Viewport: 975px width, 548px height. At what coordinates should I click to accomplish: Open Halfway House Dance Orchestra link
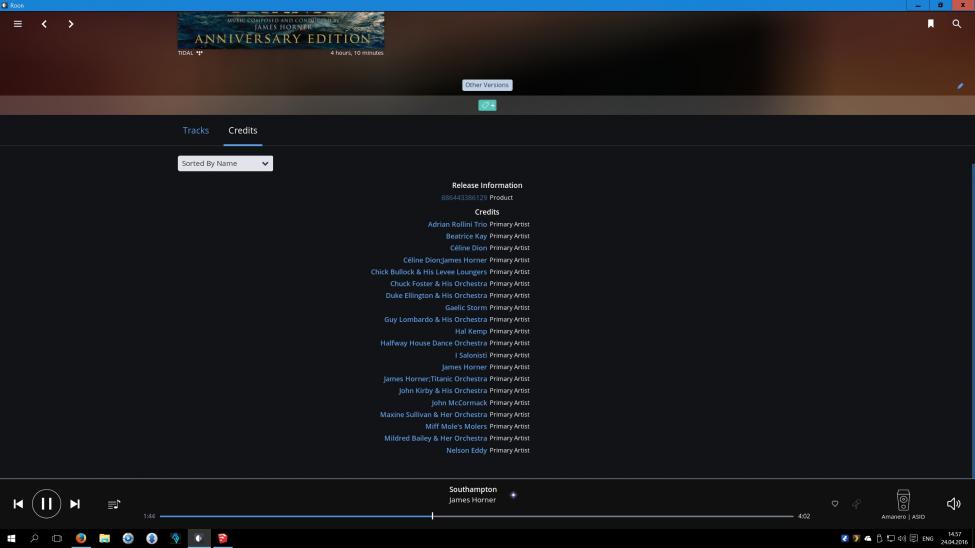coord(433,343)
